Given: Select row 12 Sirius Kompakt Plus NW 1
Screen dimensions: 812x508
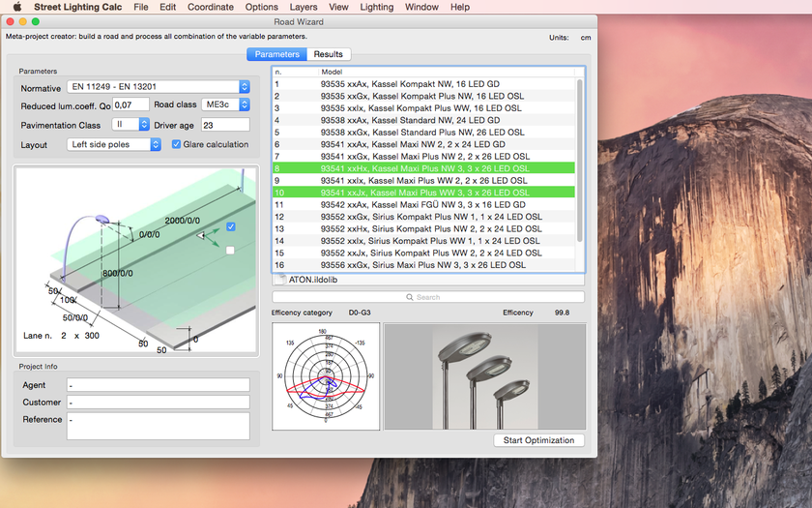Looking at the screenshot, I should point(425,217).
